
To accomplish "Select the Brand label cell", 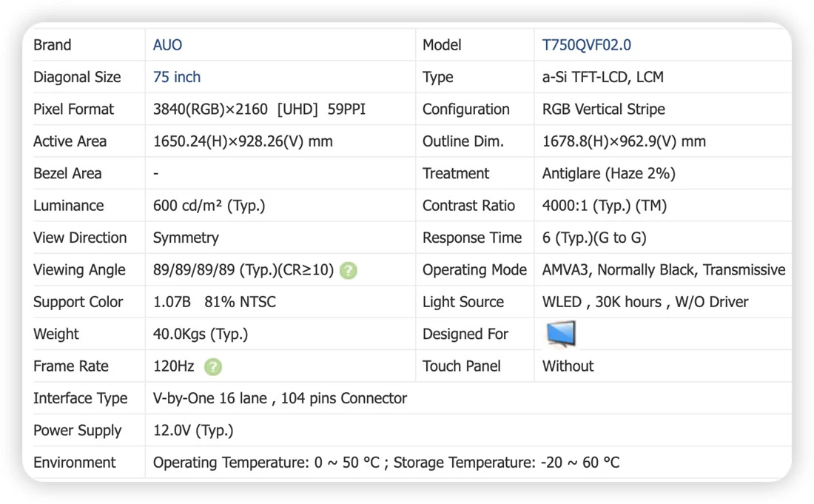I will (53, 45).
